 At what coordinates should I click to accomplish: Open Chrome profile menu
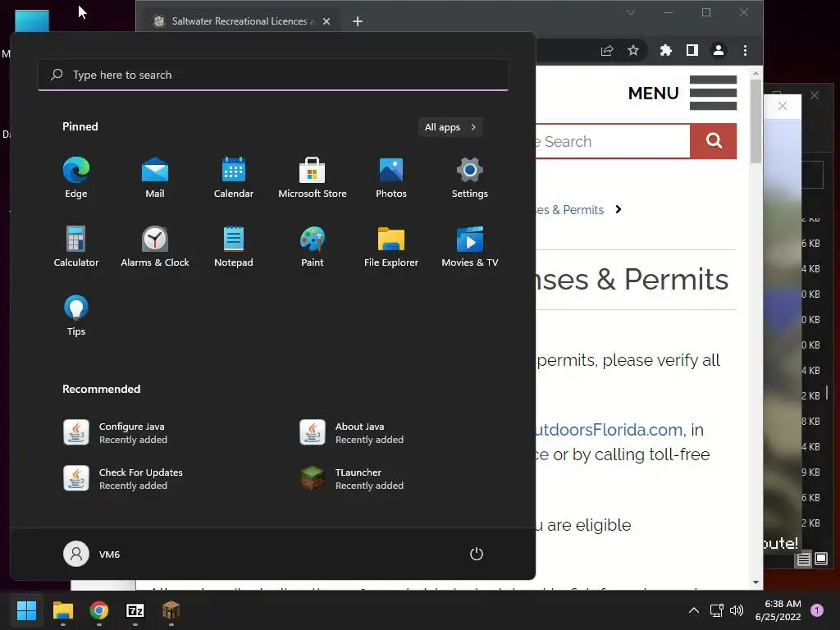719,50
